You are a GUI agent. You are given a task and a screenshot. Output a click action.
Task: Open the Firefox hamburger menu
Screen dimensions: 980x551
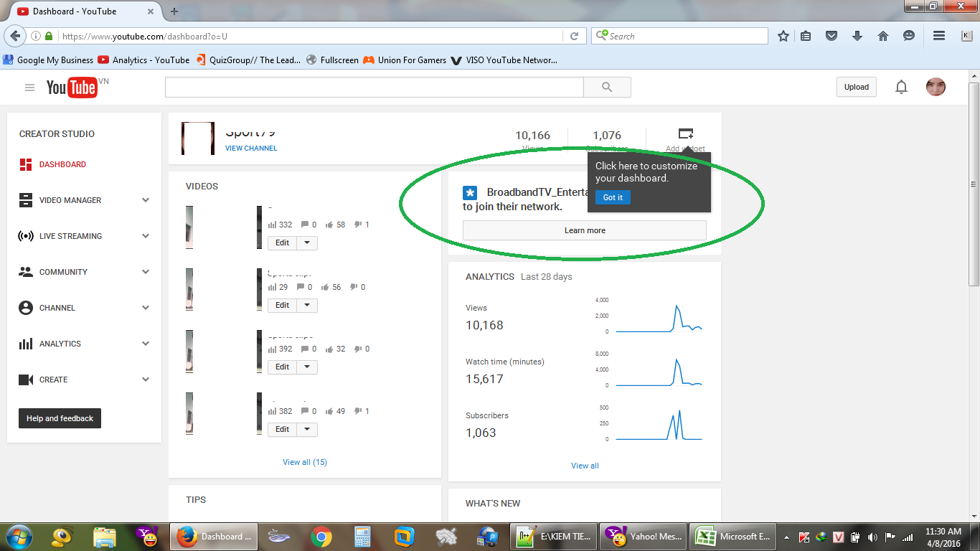[938, 36]
